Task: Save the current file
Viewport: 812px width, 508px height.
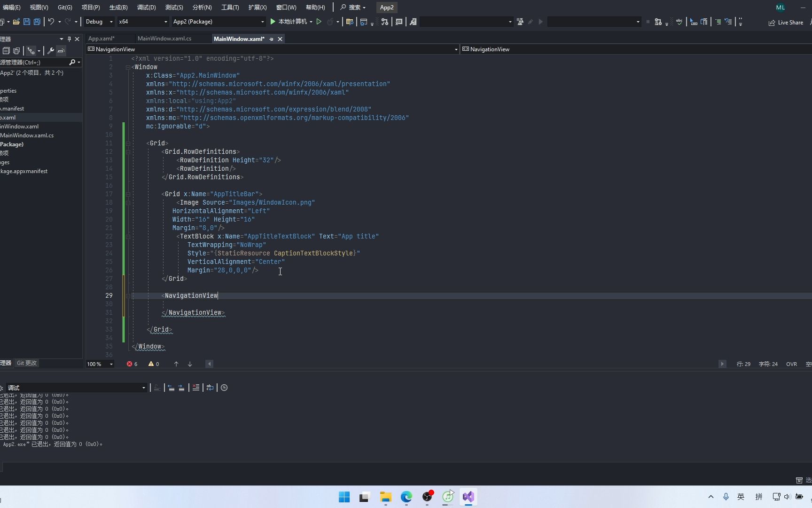Action: [27, 22]
